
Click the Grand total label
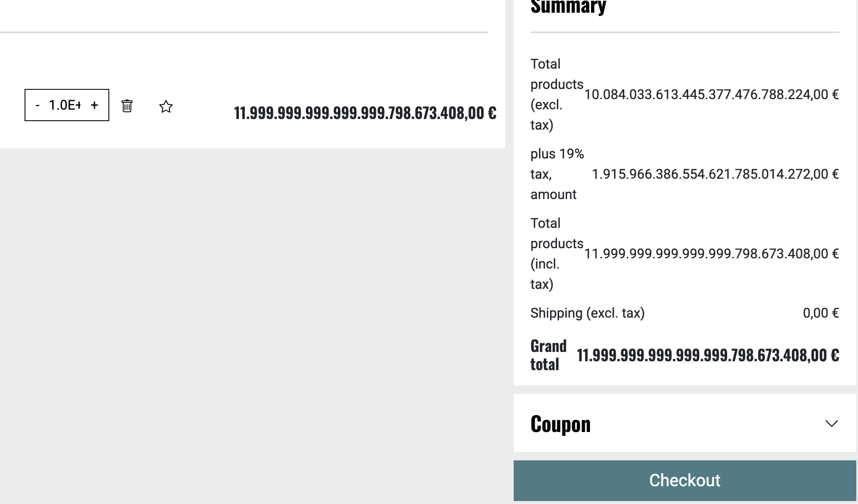(548, 355)
